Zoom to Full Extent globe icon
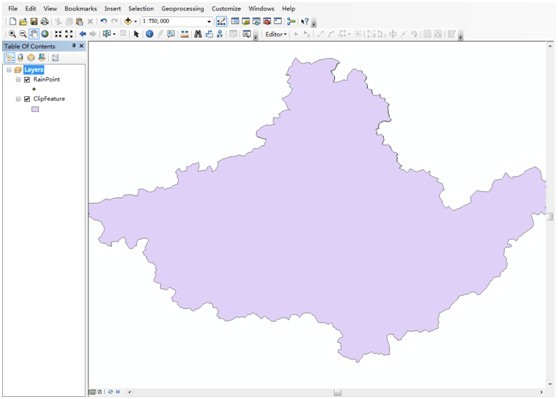Viewport: 558px width, 399px height. [x=45, y=34]
